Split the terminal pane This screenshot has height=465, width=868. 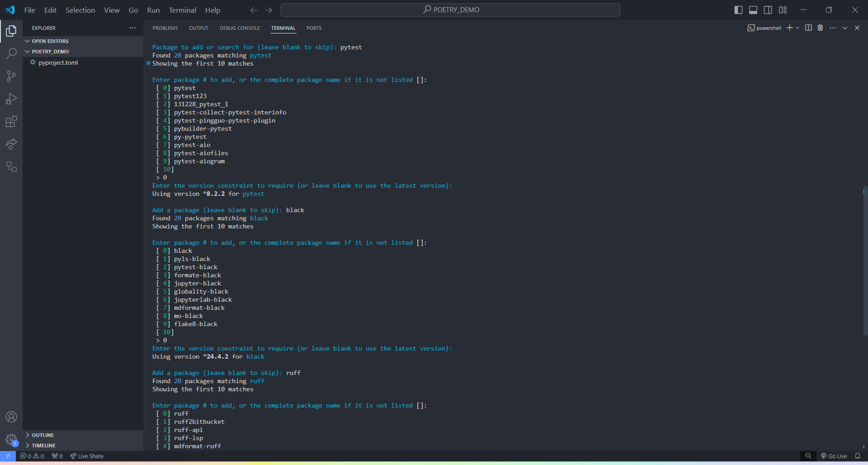tap(808, 28)
